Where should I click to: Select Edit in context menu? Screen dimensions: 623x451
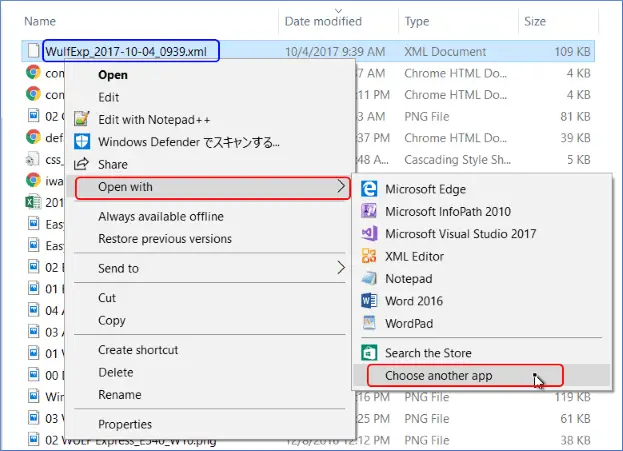[x=108, y=97]
